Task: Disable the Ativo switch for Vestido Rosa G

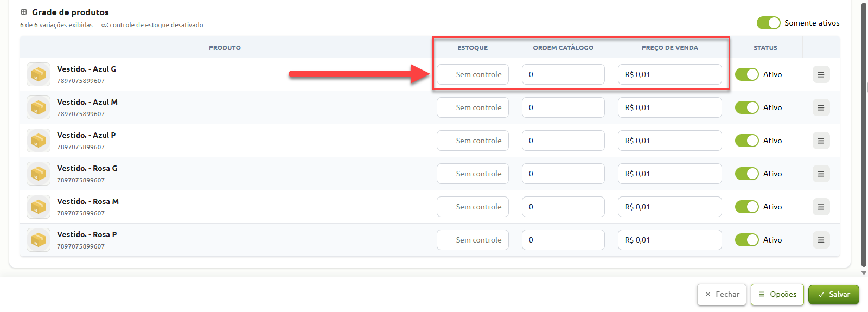Action: coord(747,174)
